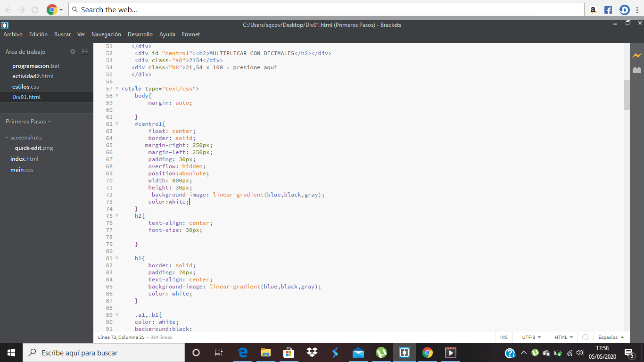Click the split view editor icon
644x362 pixels.
coord(85,52)
